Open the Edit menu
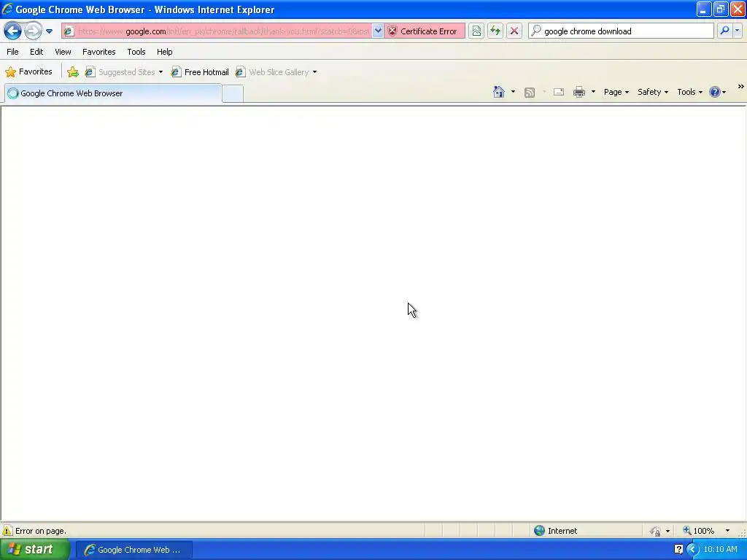The image size is (747, 560). click(36, 52)
